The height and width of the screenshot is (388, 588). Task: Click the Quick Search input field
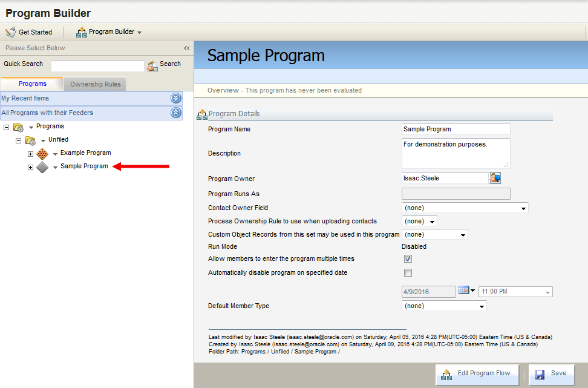tap(97, 64)
